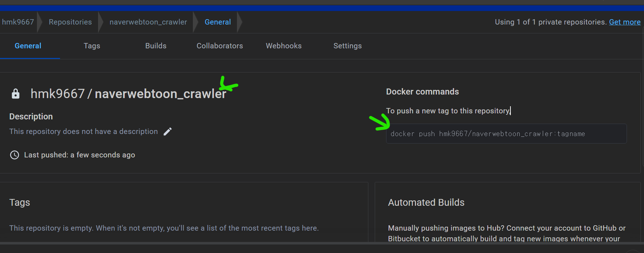Click the Tags section heading
644x253 pixels.
tap(20, 203)
